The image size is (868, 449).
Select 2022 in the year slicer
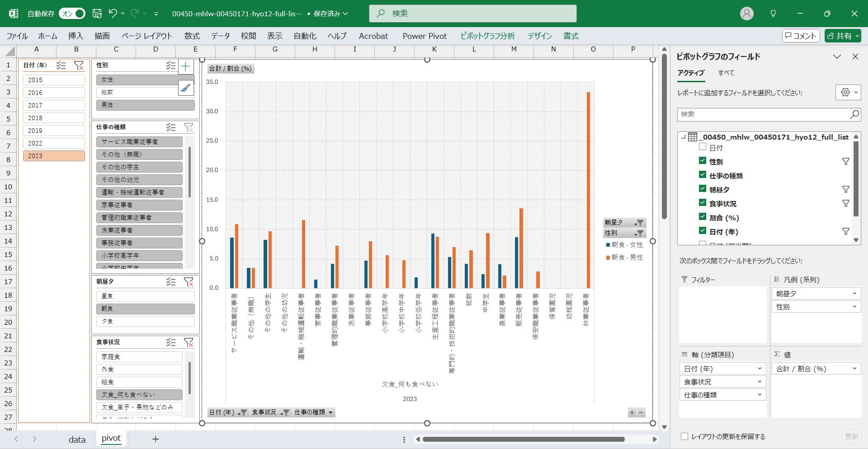pos(54,143)
